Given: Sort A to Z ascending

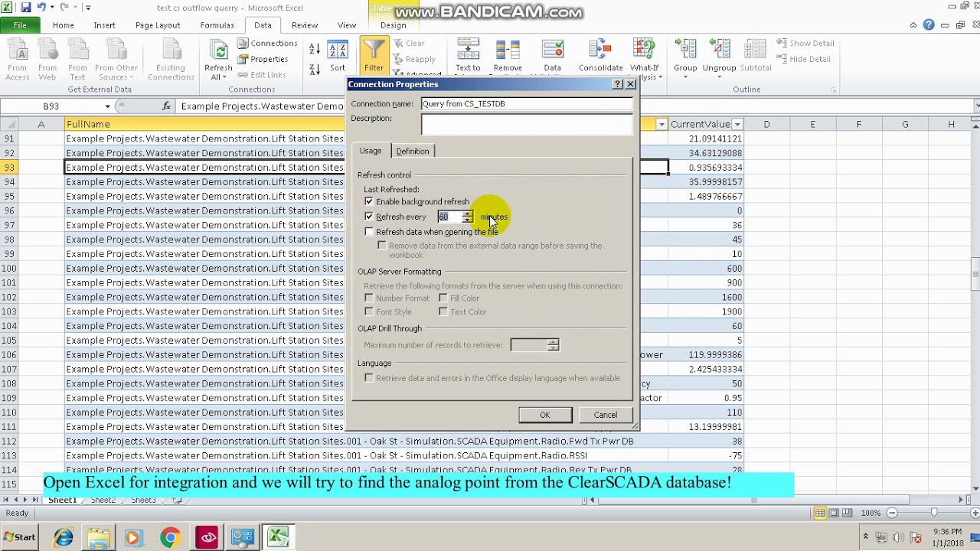Looking at the screenshot, I should pyautogui.click(x=315, y=49).
